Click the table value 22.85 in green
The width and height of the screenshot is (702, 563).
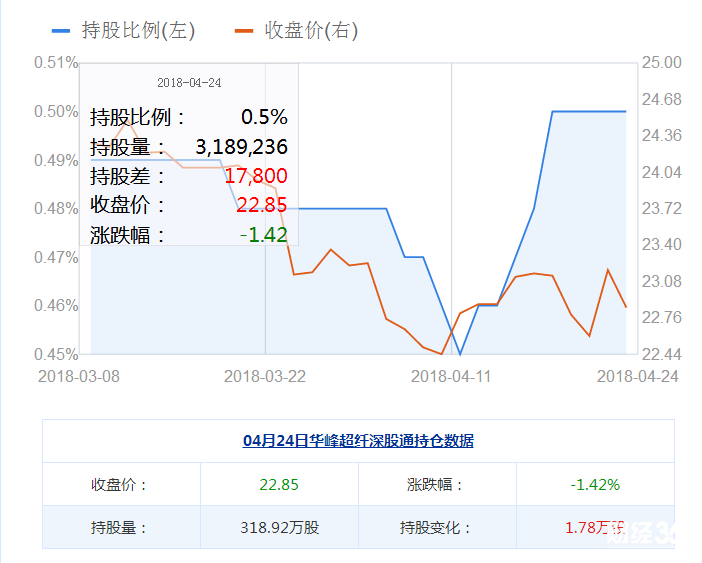(x=279, y=485)
